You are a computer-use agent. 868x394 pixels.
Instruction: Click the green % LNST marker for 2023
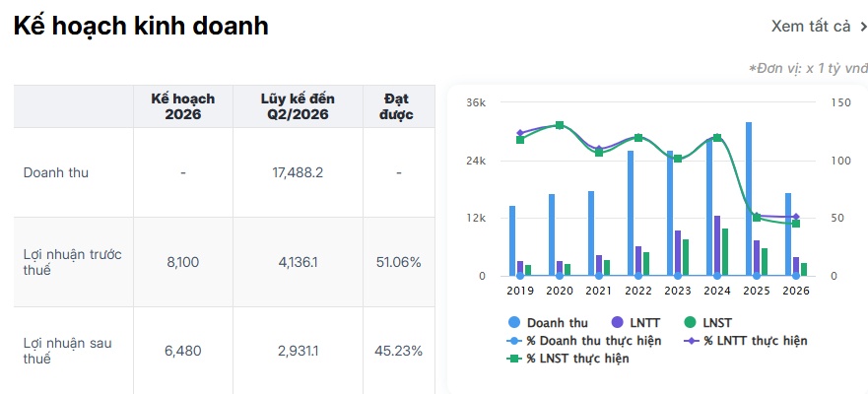pos(678,159)
